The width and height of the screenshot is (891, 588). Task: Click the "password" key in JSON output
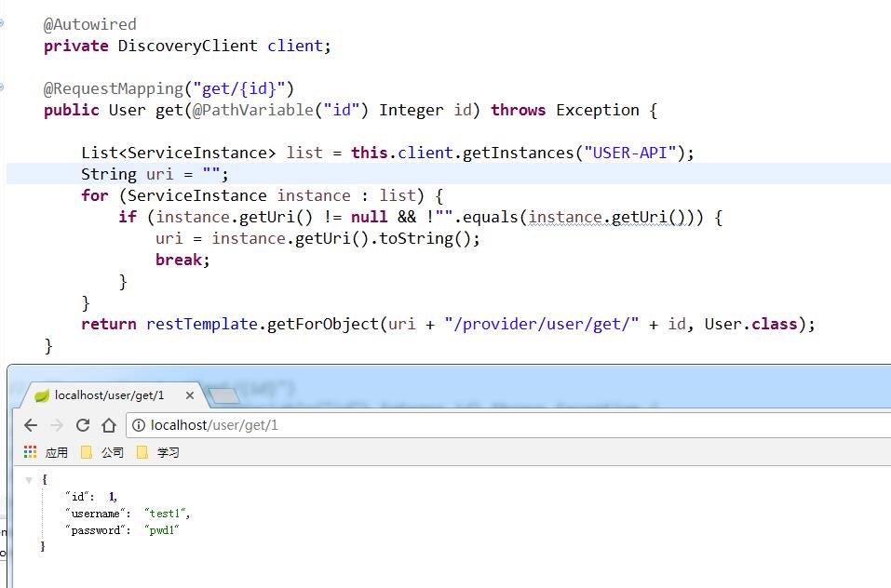[96, 530]
